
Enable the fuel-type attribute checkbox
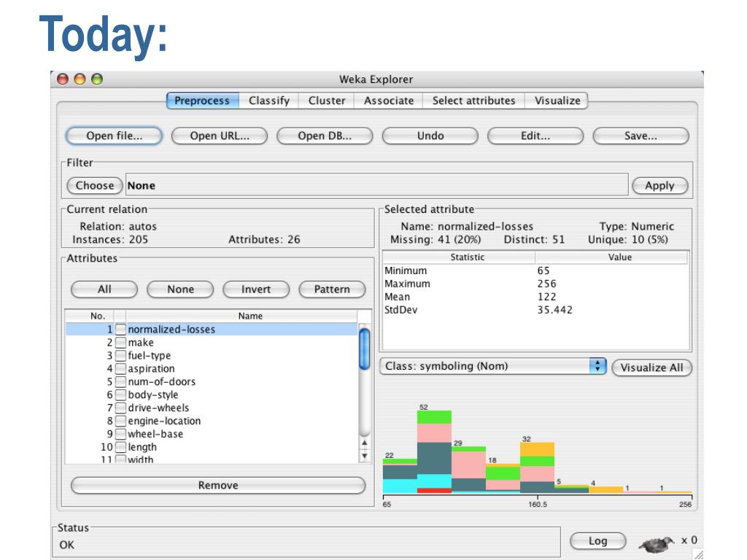(x=120, y=355)
